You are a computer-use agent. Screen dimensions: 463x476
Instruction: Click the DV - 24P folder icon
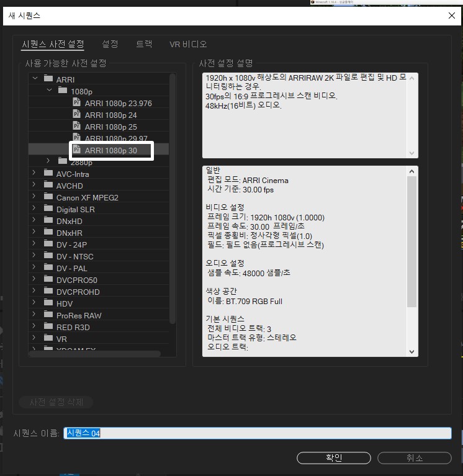tap(48, 244)
